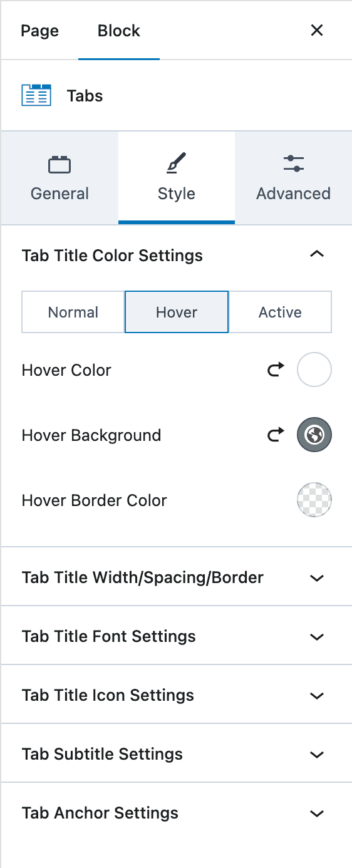Click the Tabs block icon
This screenshot has width=352, height=868.
click(36, 96)
